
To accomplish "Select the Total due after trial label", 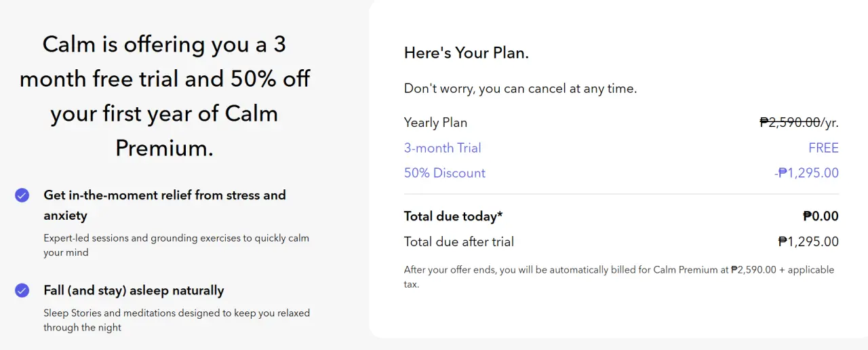I will (459, 241).
